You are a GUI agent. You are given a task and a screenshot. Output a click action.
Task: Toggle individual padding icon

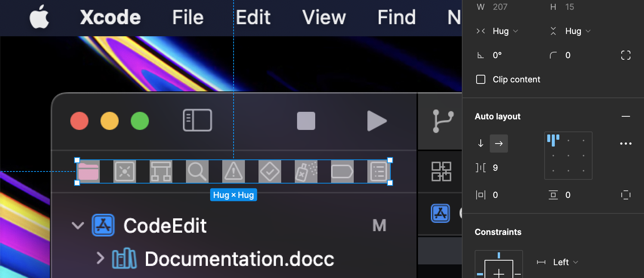point(626,195)
